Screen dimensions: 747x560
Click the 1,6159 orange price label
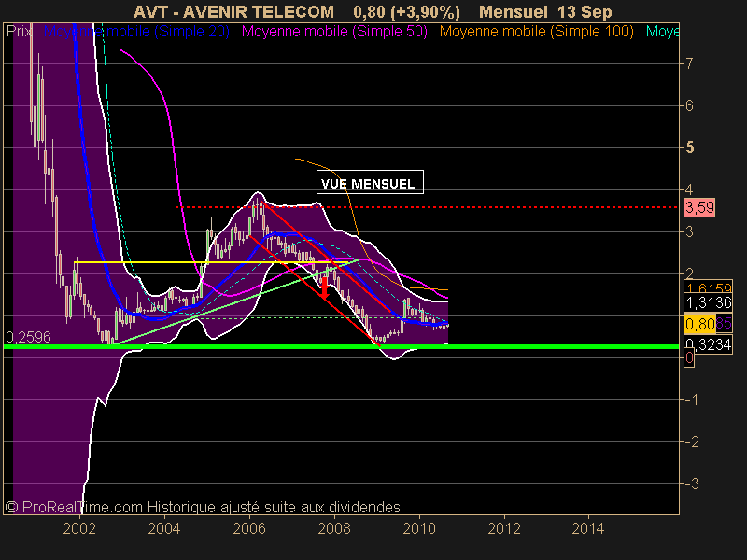tap(709, 287)
